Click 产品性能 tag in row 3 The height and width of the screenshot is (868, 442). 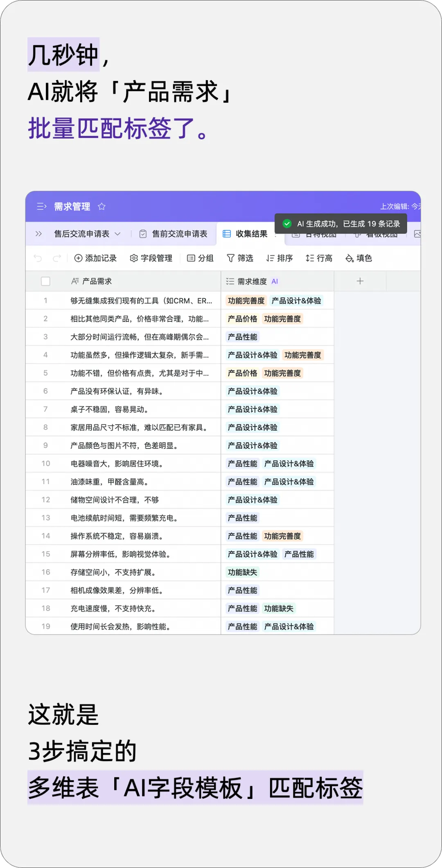(243, 337)
